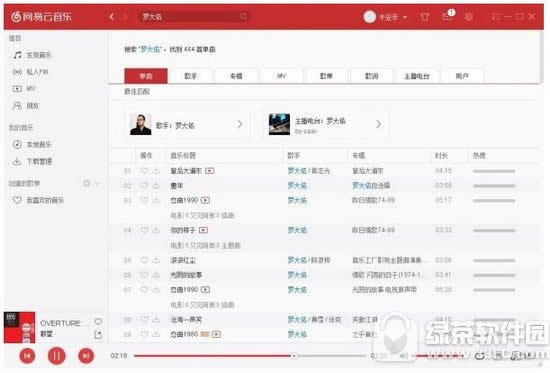Click the playback progress slider handle
This screenshot has height=373, width=550.
pos(294,356)
